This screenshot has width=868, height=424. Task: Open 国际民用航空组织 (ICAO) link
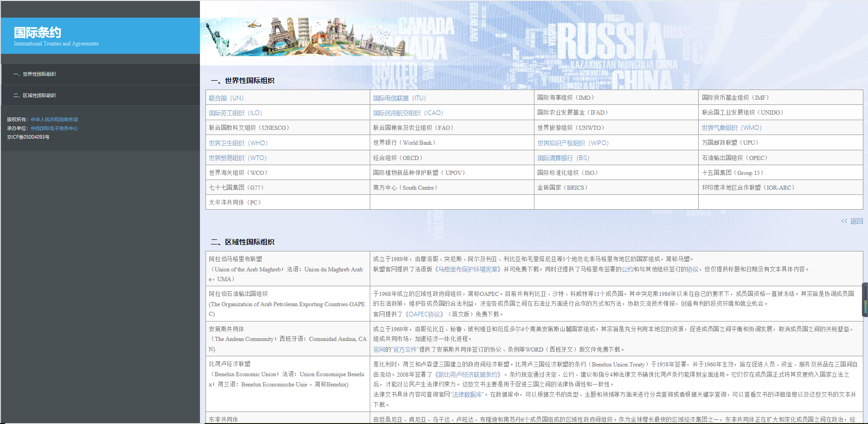click(x=408, y=113)
